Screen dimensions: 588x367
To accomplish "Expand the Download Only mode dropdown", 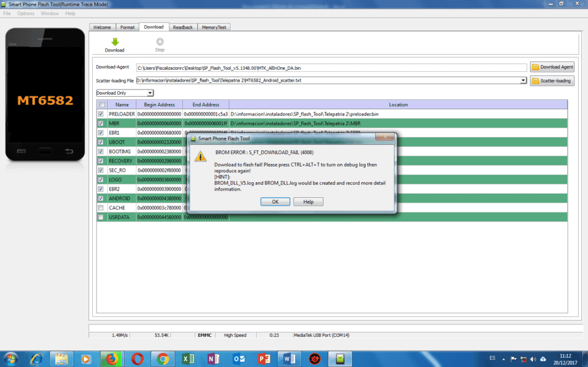I will point(150,93).
